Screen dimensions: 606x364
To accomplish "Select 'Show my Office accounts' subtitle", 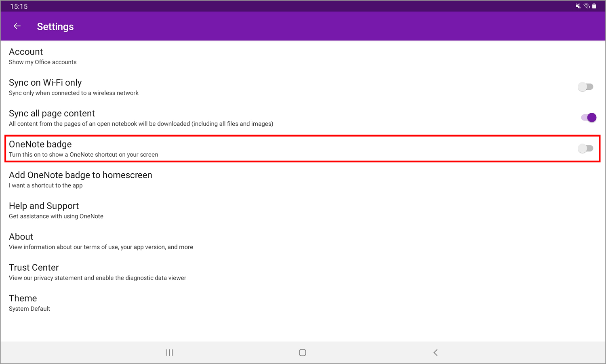I will (42, 62).
